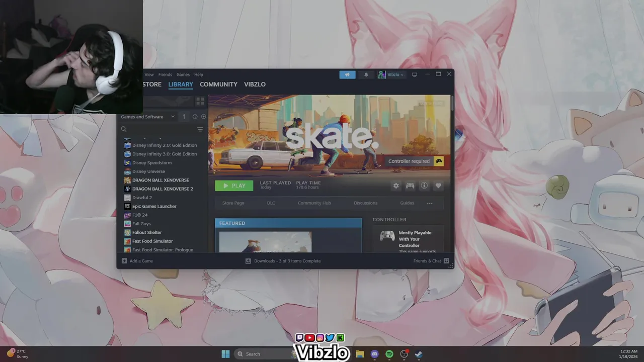Click Add a Game label

point(141,261)
